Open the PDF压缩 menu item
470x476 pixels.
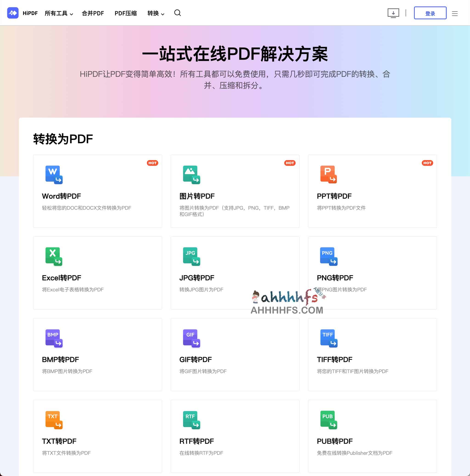point(126,13)
